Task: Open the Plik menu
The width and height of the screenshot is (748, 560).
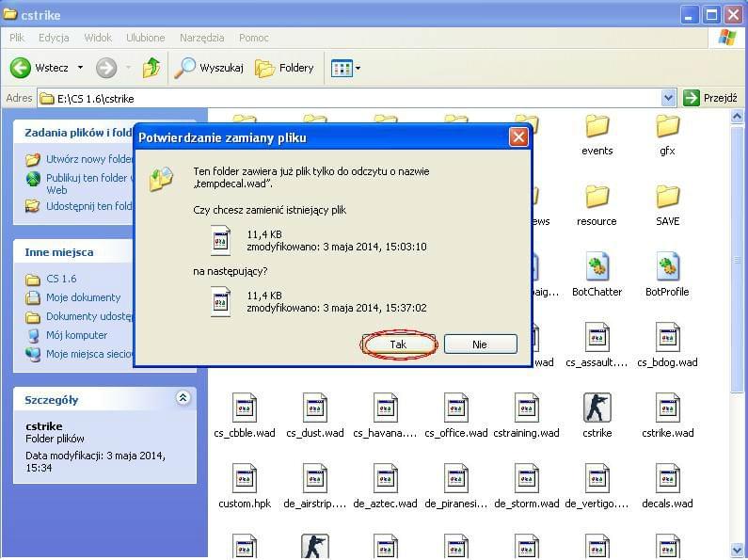Action: (x=17, y=38)
